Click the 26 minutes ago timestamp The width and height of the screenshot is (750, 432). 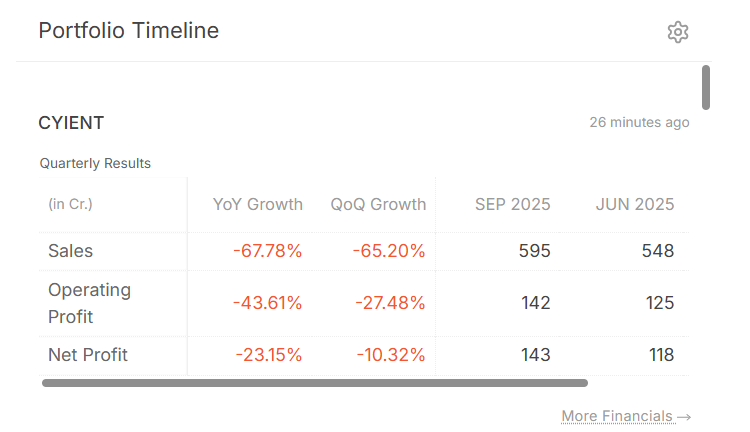pos(639,123)
